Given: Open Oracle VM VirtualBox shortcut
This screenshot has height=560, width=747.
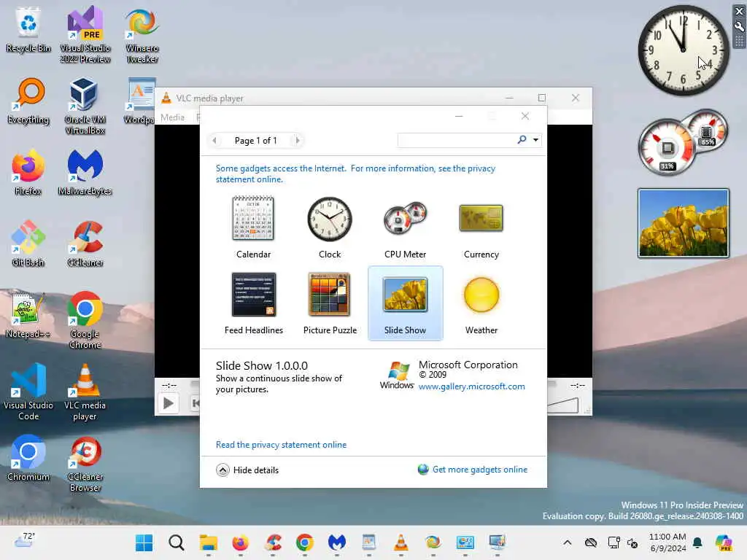Looking at the screenshot, I should tap(85, 106).
